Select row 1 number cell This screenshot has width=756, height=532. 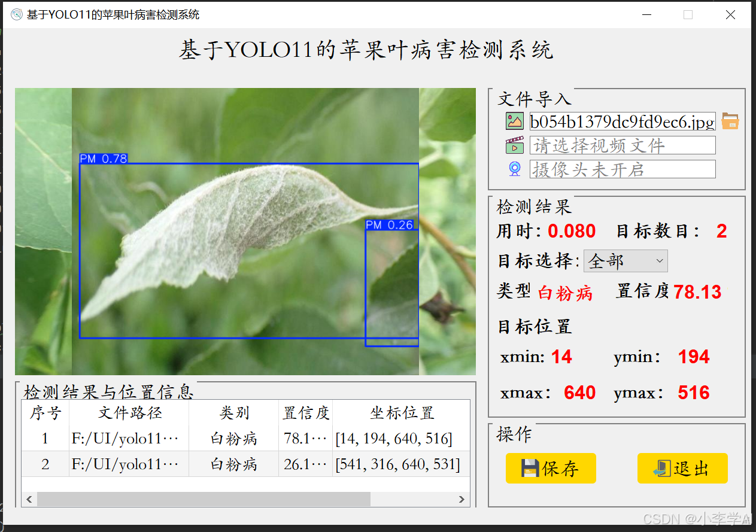[45, 439]
